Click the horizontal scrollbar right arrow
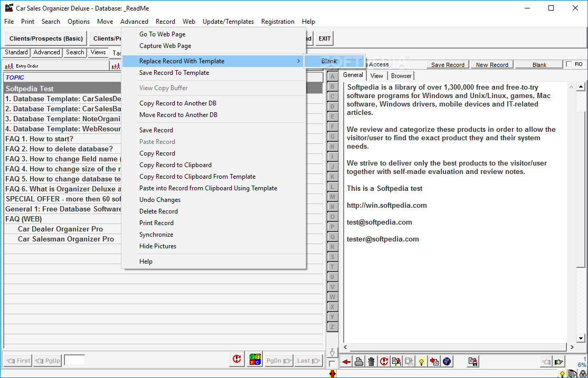Screen dimensions: 588x378 [572, 347]
